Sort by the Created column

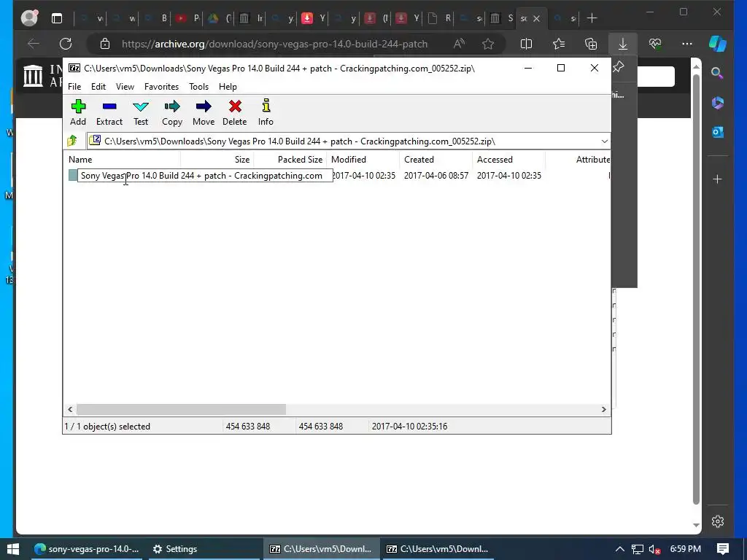(x=436, y=160)
